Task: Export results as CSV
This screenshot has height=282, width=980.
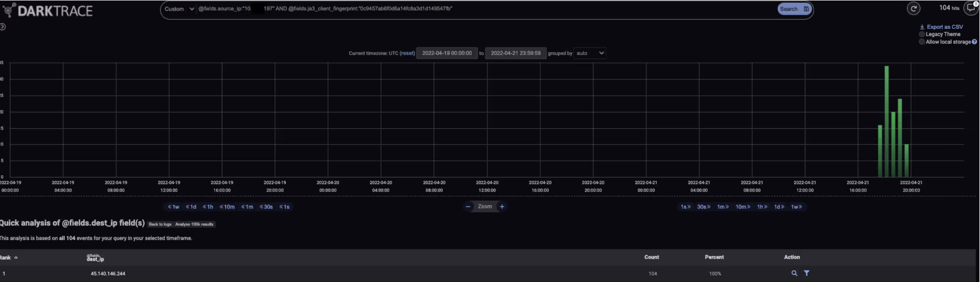Action: 941,27
